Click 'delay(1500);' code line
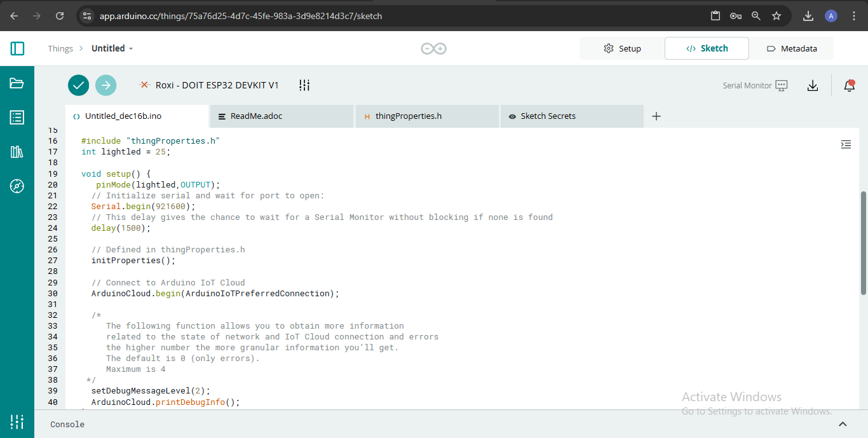This screenshot has height=438, width=868. click(x=121, y=228)
